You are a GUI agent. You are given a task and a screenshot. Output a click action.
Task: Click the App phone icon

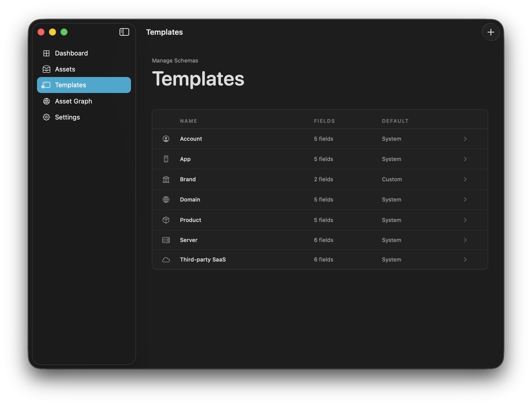[x=166, y=159]
